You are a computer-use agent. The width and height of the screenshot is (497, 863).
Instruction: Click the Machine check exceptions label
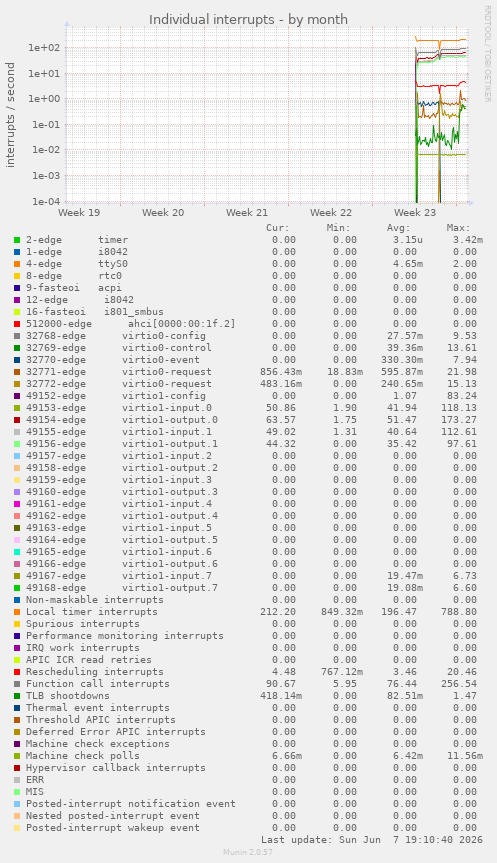[x=98, y=744]
